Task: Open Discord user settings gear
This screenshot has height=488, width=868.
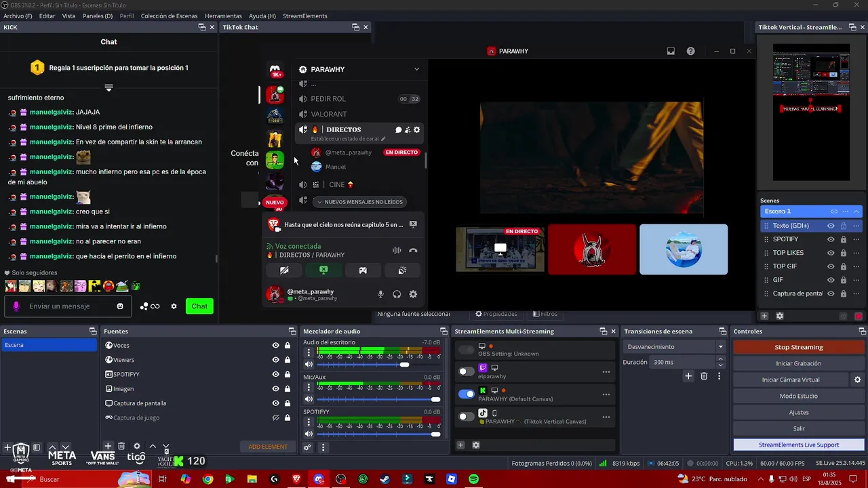Action: tap(413, 294)
